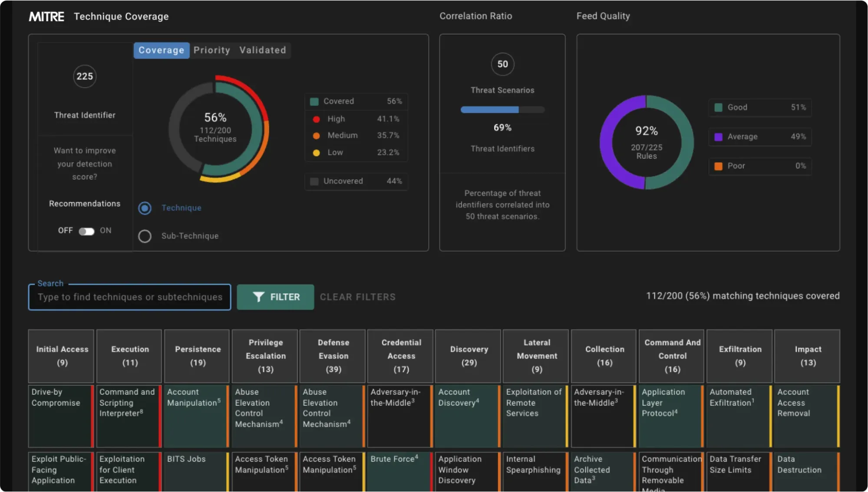Open the Automated Exfiltration tile

(739, 416)
